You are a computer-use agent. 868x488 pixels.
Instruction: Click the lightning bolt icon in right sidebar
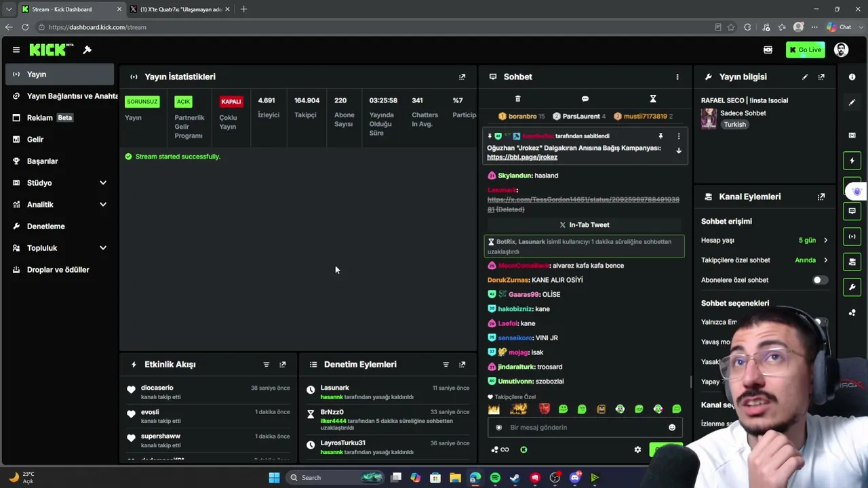[x=852, y=161]
